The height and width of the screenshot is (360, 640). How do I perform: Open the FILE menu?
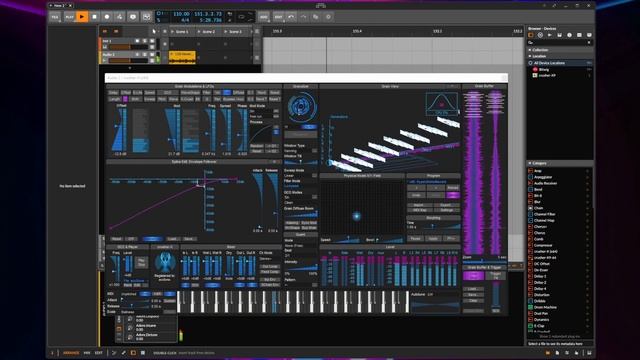pos(55,17)
